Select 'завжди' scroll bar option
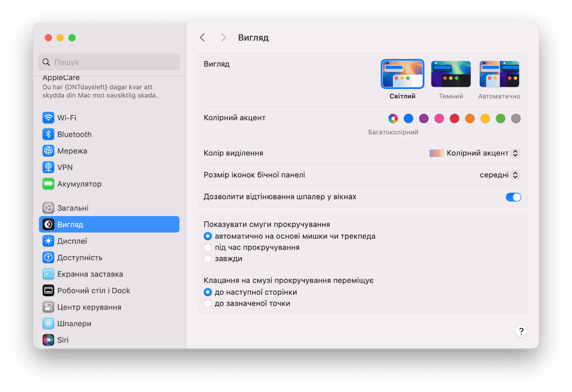This screenshot has height=392, width=572. pos(208,259)
